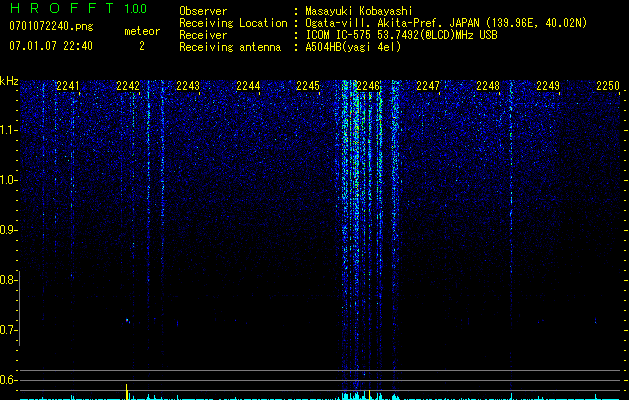This screenshot has height=400, width=629.
Task: Click time marker 2243
Action: click(x=188, y=86)
